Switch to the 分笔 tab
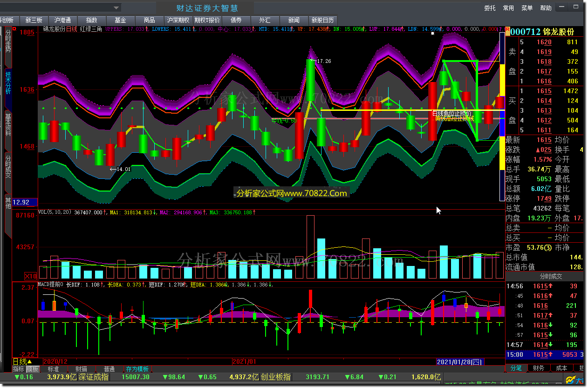588x388 pixels. [516, 368]
